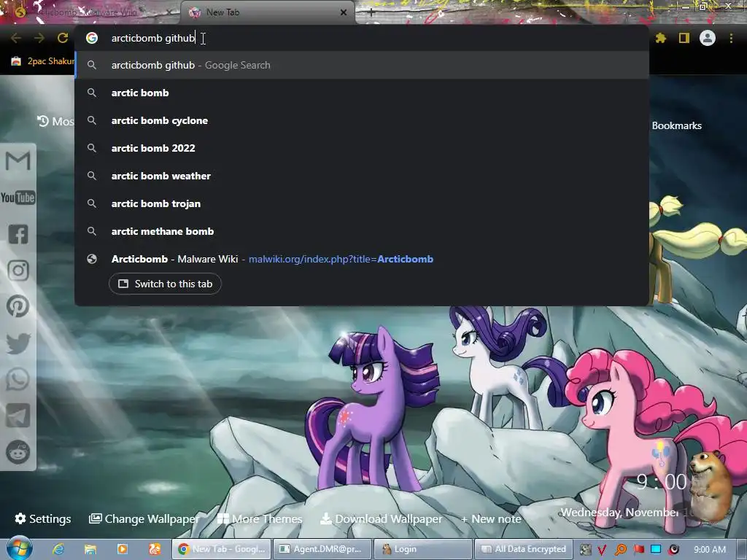Open the Bookmarks link on the new tab page
Screen dimensions: 747x560
tap(676, 125)
